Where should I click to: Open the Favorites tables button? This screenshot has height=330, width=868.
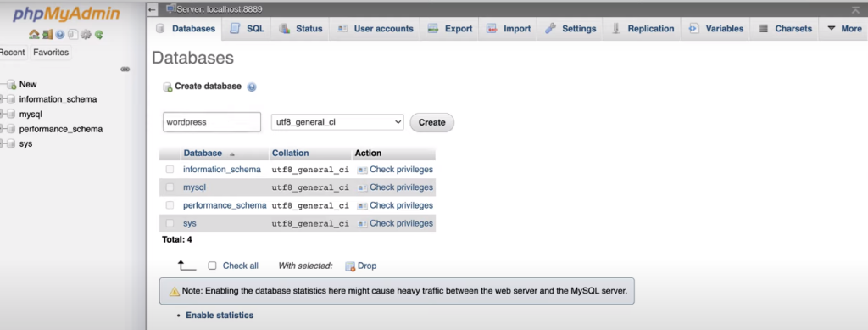tap(51, 53)
